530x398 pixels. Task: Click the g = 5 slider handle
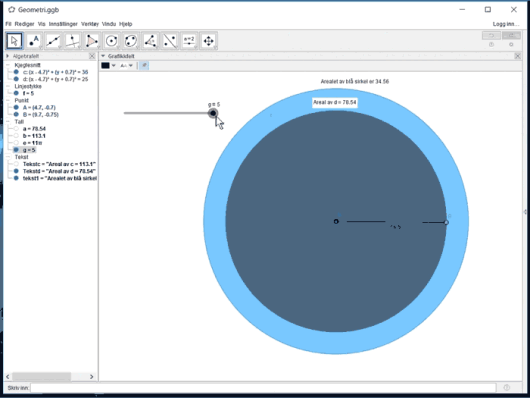[x=213, y=113]
